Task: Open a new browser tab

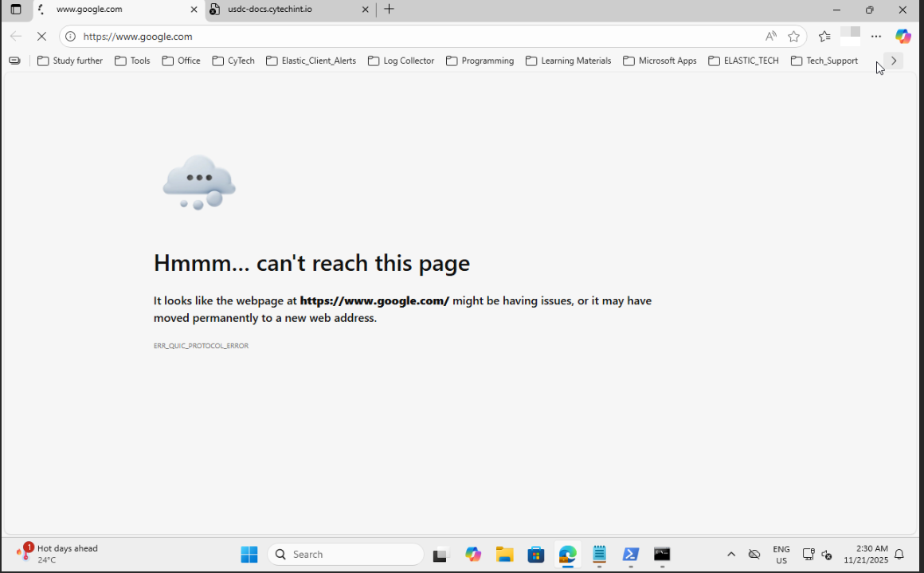Action: pos(389,10)
